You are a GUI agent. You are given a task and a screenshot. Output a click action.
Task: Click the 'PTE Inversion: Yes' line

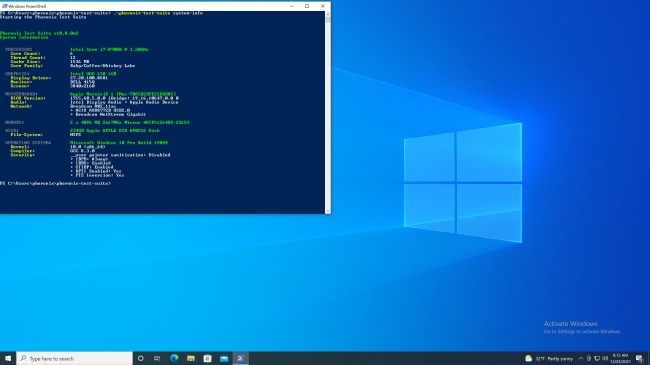pos(97,175)
